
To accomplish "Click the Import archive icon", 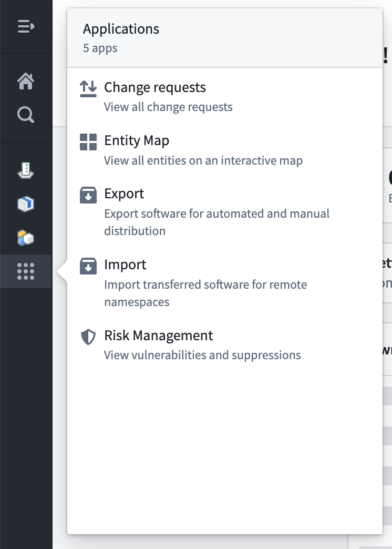I will click(88, 266).
